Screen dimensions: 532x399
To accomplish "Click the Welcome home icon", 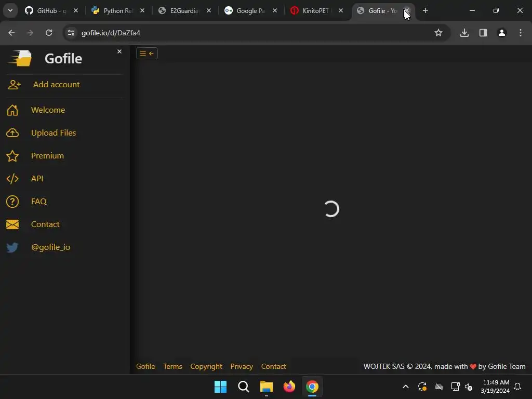I will [x=12, y=110].
